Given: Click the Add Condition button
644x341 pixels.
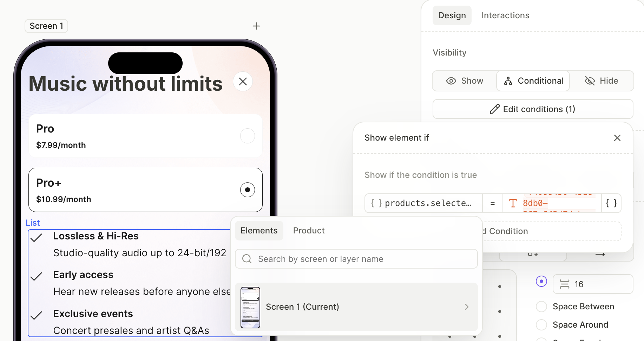Looking at the screenshot, I should [x=551, y=231].
